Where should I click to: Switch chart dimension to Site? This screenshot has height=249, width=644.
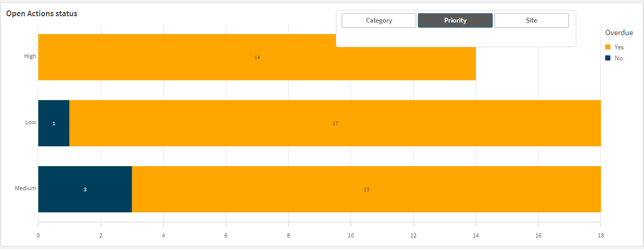pyautogui.click(x=531, y=20)
